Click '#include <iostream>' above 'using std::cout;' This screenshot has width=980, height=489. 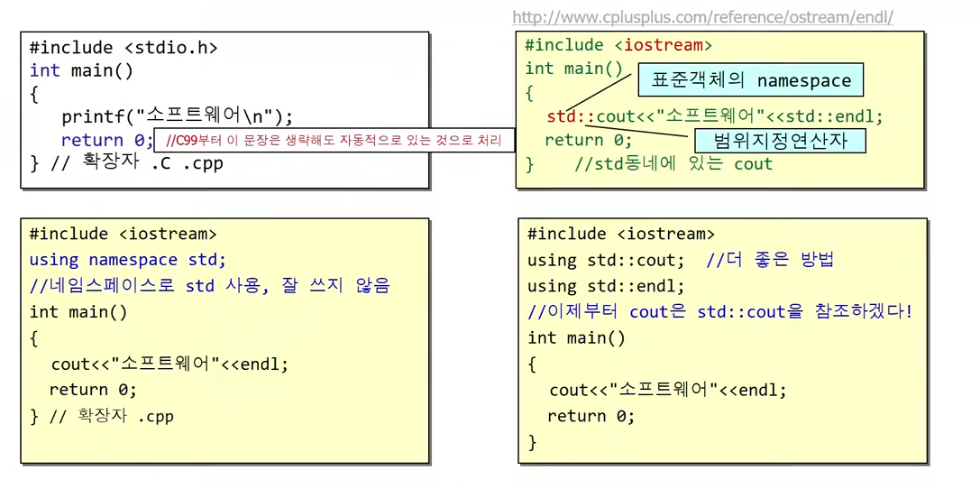click(621, 234)
